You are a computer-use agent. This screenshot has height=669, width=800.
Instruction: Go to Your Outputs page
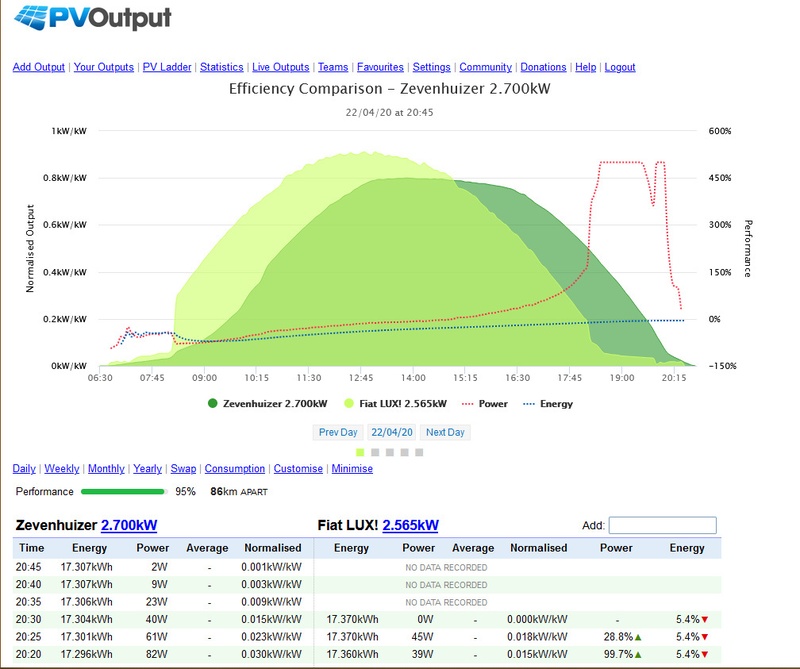[x=104, y=67]
